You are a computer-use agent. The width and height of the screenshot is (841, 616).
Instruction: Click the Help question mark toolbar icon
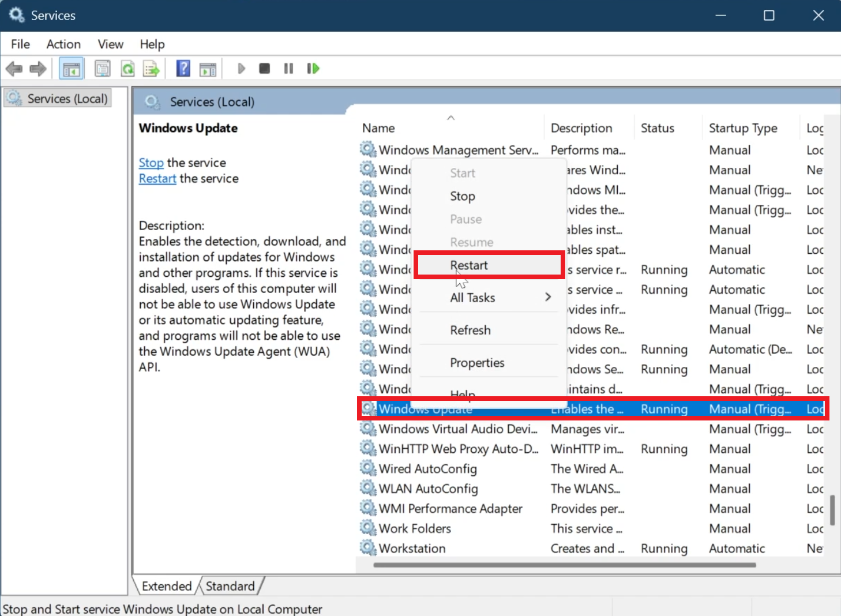183,68
